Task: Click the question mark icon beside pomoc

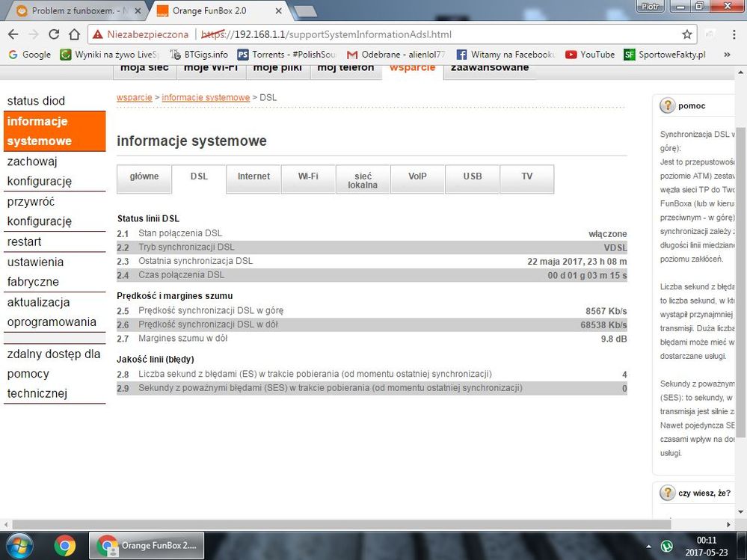Action: 667,106
